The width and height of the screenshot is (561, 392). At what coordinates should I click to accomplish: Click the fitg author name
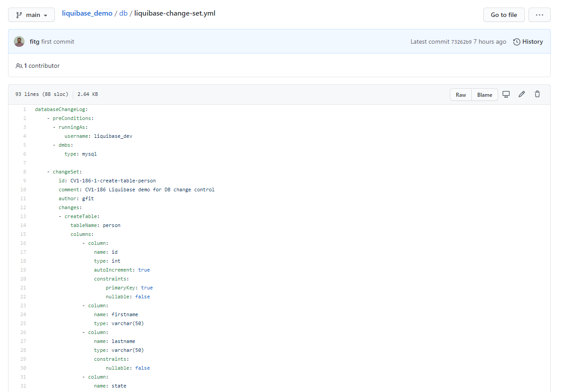(34, 42)
